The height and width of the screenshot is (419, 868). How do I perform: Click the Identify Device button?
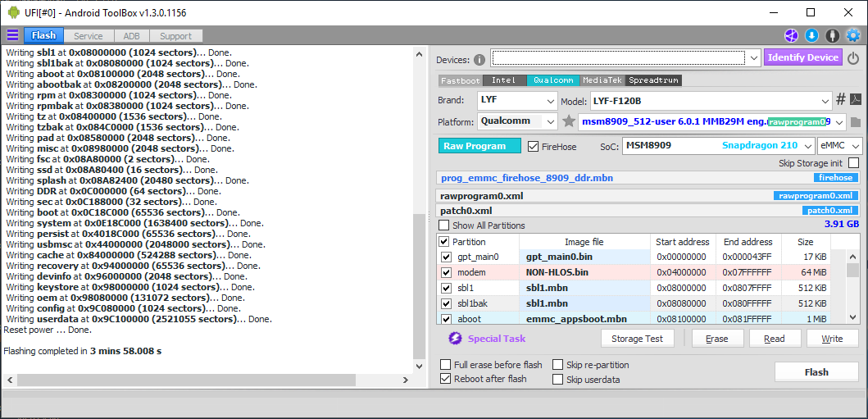(x=803, y=57)
